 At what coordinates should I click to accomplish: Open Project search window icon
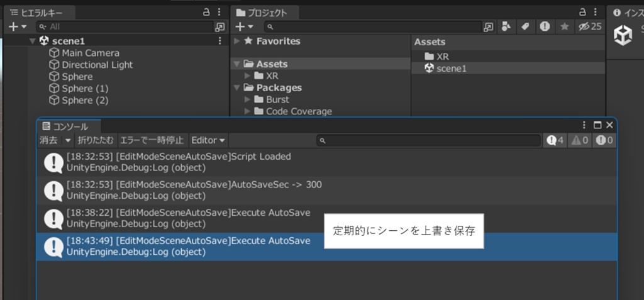[488, 27]
